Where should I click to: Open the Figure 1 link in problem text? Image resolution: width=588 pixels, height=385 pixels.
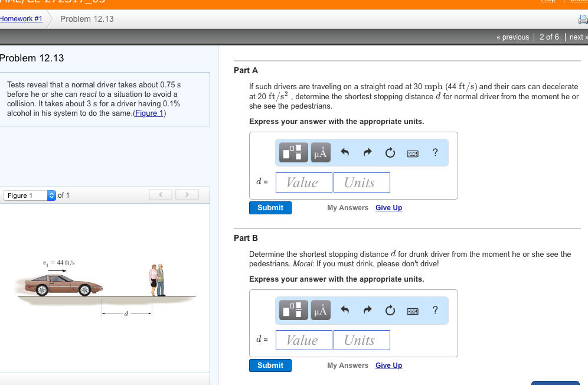coord(149,113)
